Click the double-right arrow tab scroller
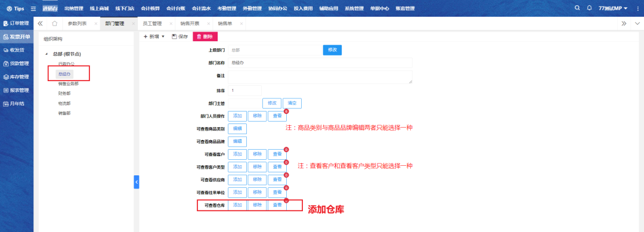The width and height of the screenshot is (644, 232). 624,23
